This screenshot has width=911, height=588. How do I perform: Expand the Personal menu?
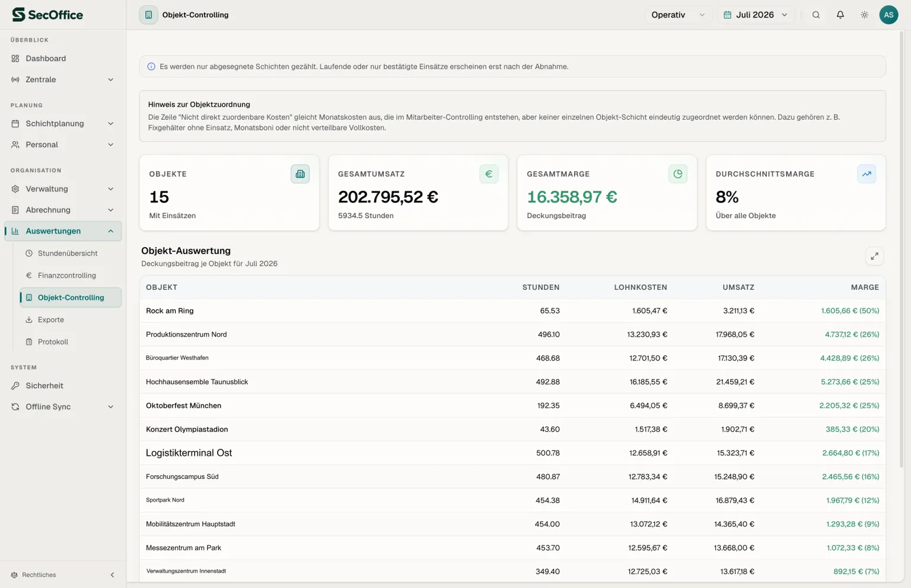pos(63,145)
